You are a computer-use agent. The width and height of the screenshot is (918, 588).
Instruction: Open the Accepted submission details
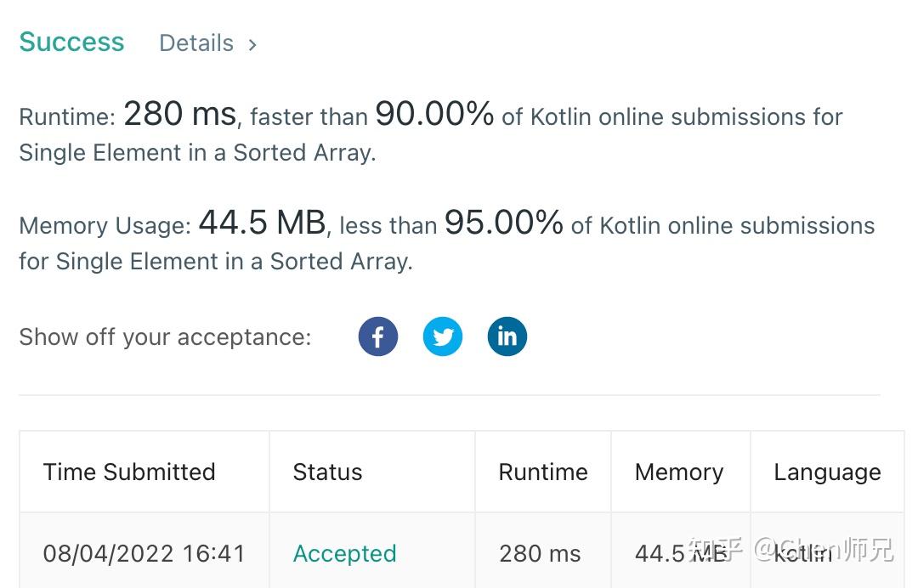[x=344, y=552]
